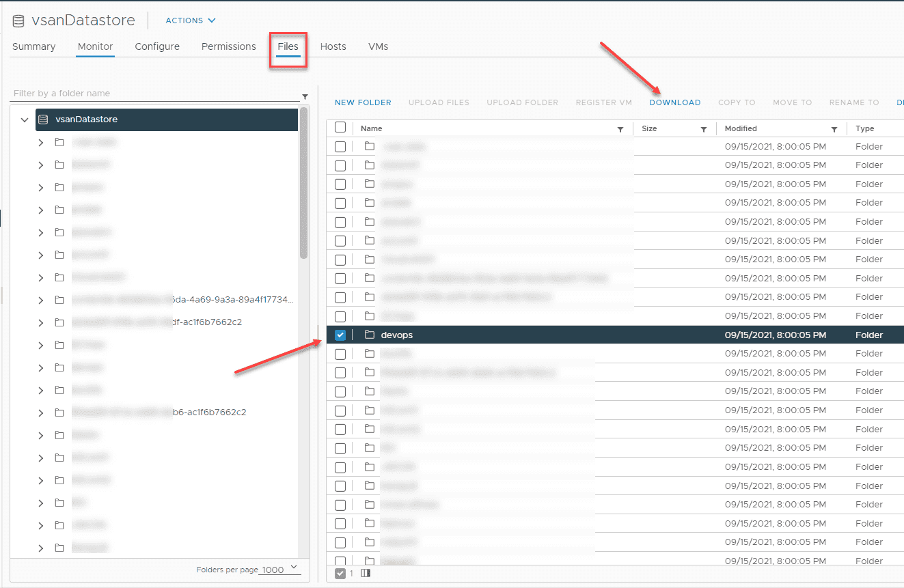The width and height of the screenshot is (904, 588).
Task: Click MOVE TO button
Action: click(793, 102)
